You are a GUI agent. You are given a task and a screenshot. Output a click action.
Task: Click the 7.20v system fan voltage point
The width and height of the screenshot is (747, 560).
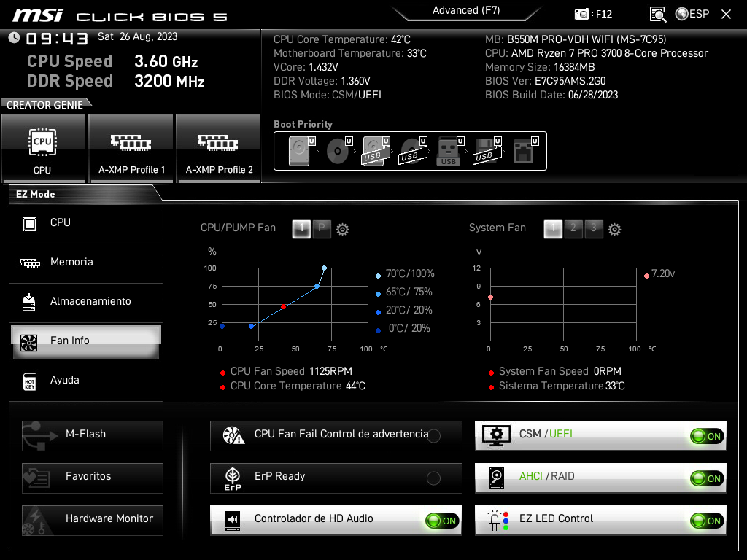491,297
